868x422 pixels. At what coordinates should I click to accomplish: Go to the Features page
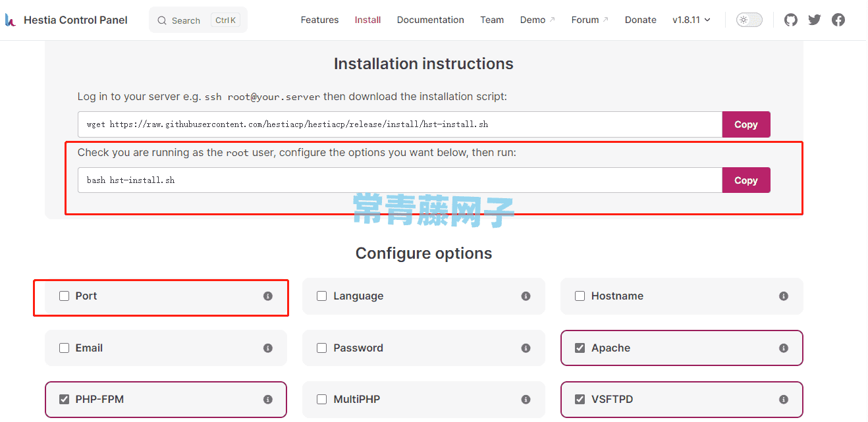click(x=319, y=20)
